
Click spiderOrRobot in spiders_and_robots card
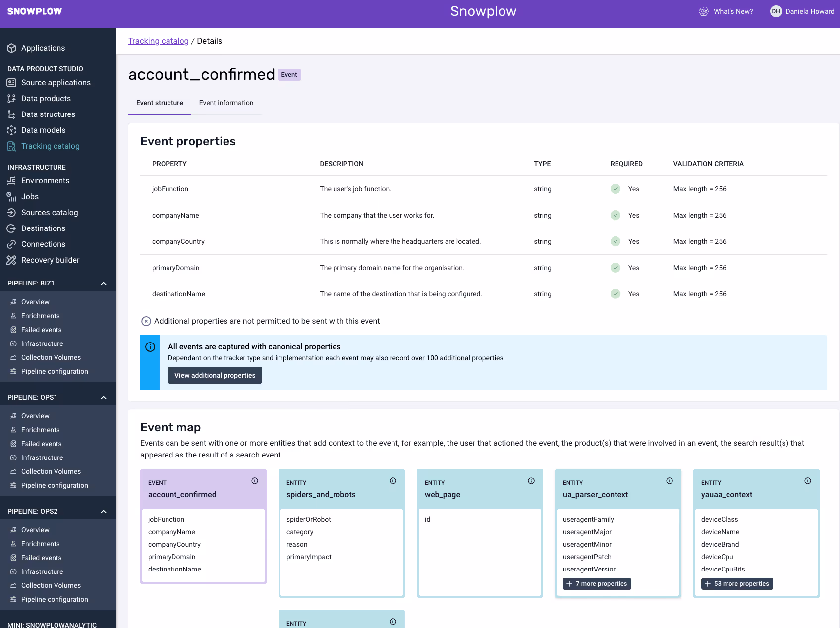(309, 519)
